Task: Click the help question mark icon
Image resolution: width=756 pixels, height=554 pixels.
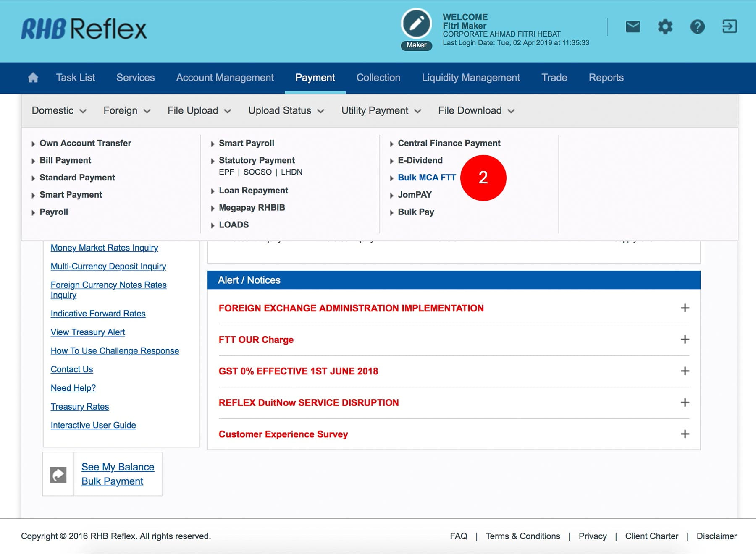Action: pos(697,27)
